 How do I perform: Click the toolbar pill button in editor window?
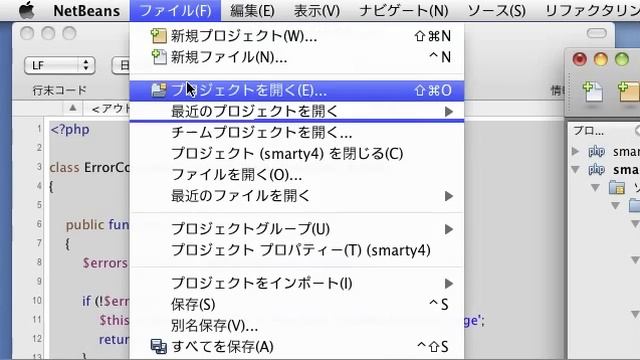(x=596, y=33)
